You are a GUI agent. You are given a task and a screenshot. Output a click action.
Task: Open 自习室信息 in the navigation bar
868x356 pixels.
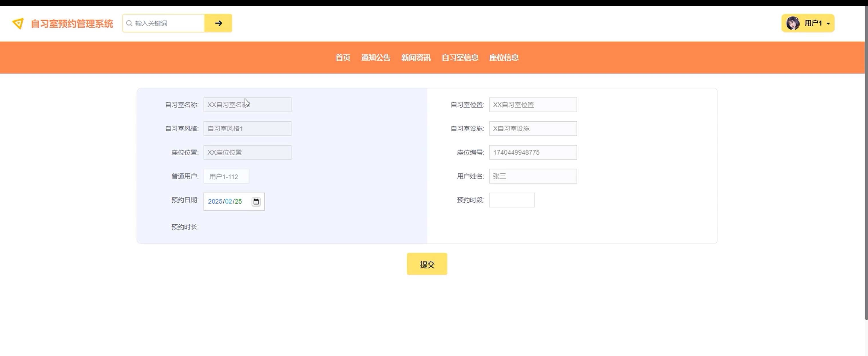460,58
